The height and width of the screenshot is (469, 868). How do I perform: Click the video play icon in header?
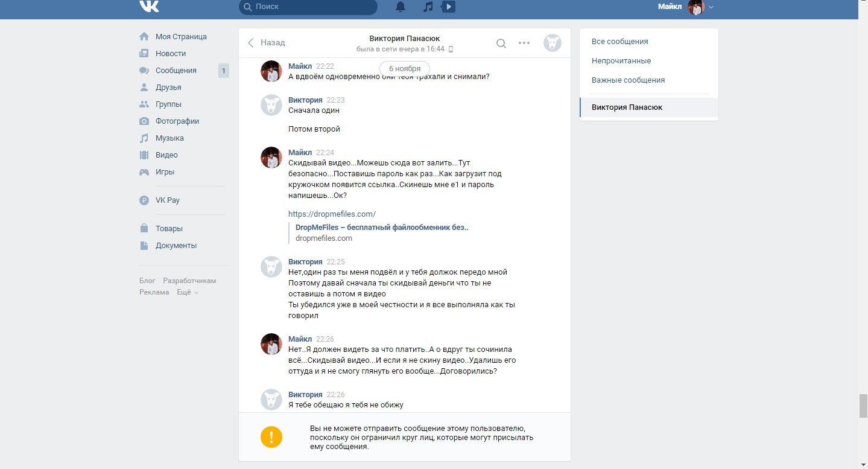448,7
